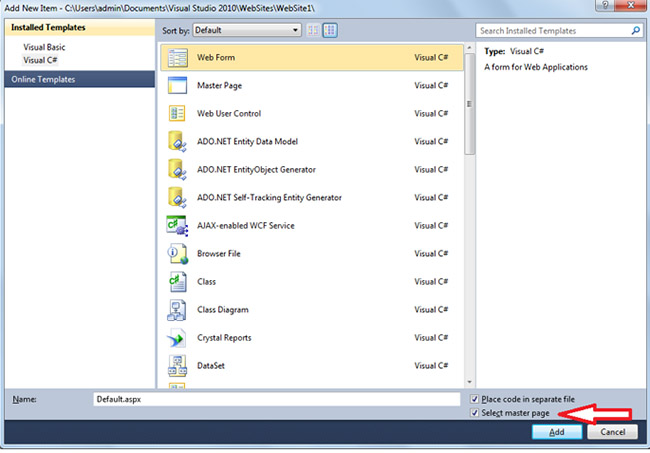Click the ADO.NET Entity Data Model icon
Viewport: 650px width, 453px height.
point(177,141)
